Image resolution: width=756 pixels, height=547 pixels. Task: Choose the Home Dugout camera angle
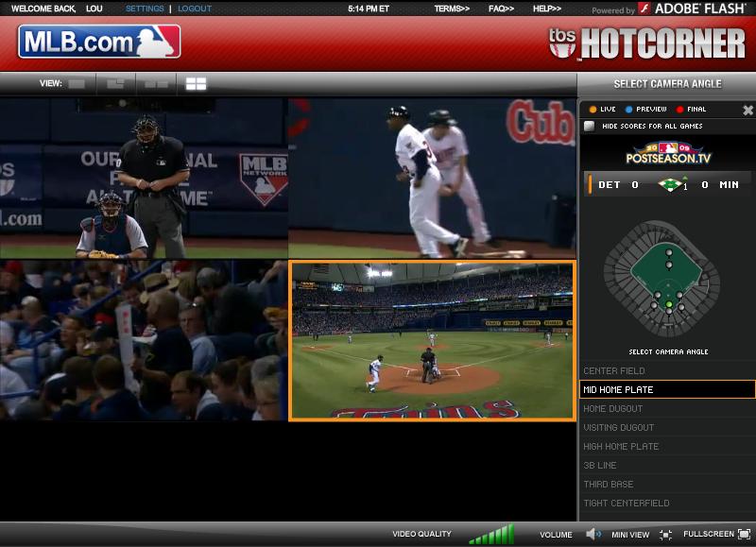pyautogui.click(x=667, y=409)
